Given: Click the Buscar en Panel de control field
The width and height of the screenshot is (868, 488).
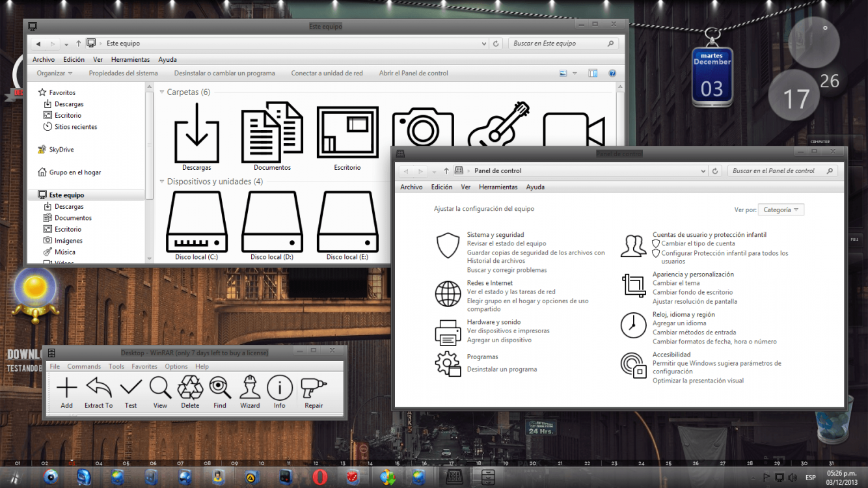Looking at the screenshot, I should (x=773, y=171).
